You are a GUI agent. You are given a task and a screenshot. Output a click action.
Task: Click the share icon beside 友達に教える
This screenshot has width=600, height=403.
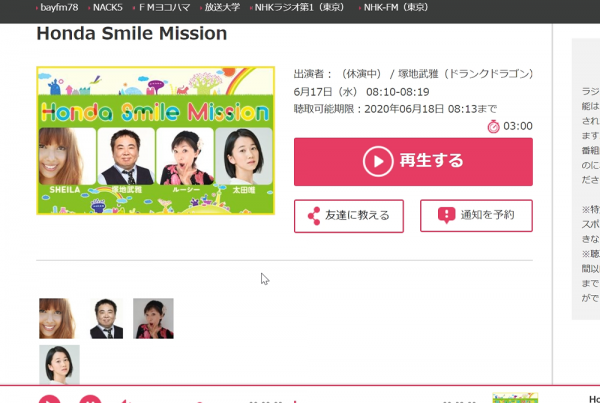click(x=314, y=216)
